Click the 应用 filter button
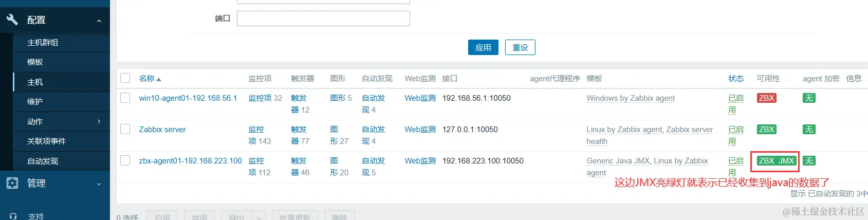This screenshot has width=868, height=220. (483, 47)
